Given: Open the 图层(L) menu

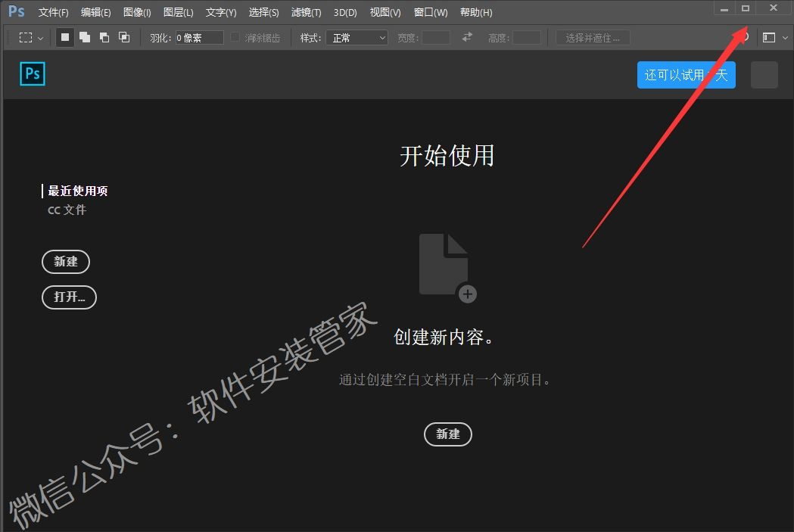Looking at the screenshot, I should coord(178,12).
